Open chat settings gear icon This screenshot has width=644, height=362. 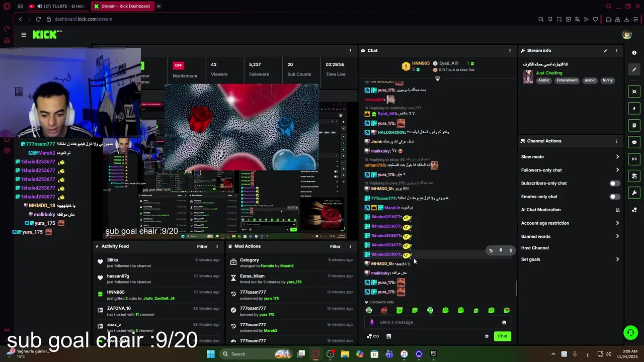point(487,336)
